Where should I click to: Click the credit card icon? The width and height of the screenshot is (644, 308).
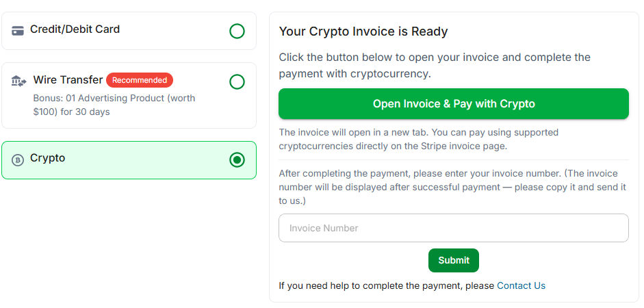coord(18,31)
